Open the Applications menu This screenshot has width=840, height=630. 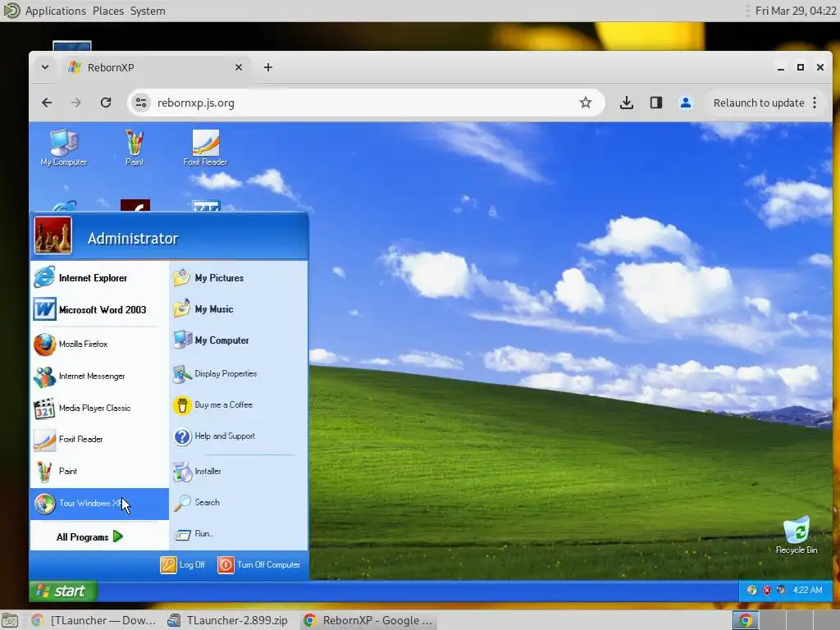click(56, 11)
